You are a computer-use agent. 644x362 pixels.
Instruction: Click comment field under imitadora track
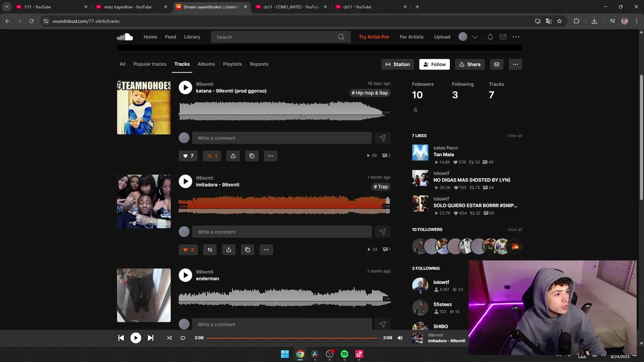282,232
